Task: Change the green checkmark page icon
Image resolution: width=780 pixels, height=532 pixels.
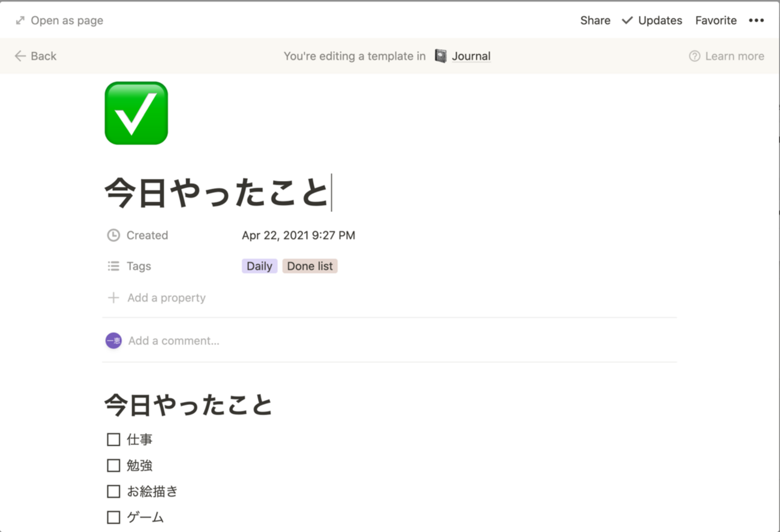Action: [136, 113]
